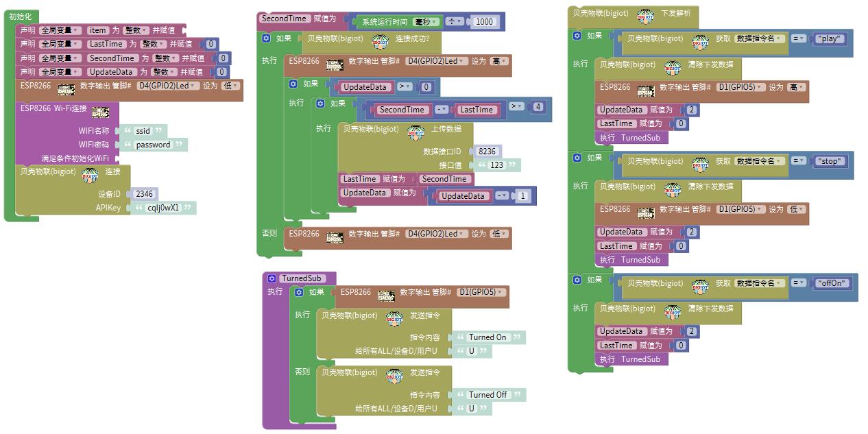Open 高 dropdown on D1(GPIO5) block
The height and width of the screenshot is (434, 868).
pyautogui.click(x=797, y=87)
